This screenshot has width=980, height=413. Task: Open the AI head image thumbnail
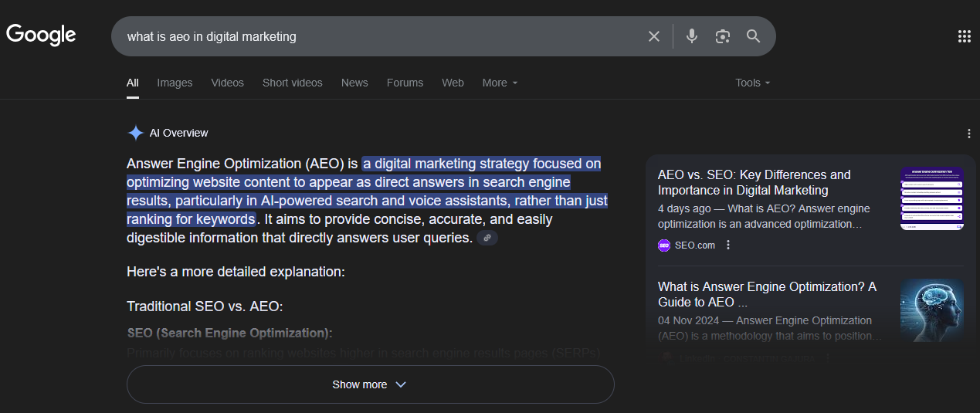point(932,310)
